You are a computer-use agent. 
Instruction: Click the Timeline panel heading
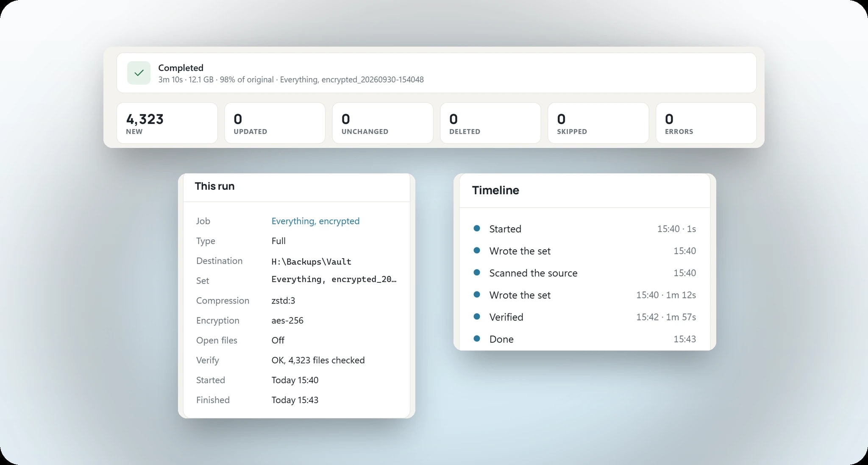click(495, 190)
